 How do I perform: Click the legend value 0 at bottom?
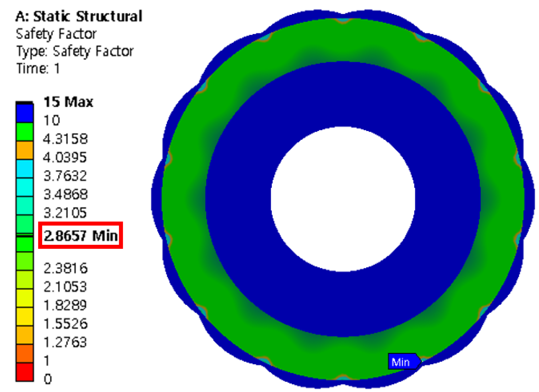click(x=48, y=379)
